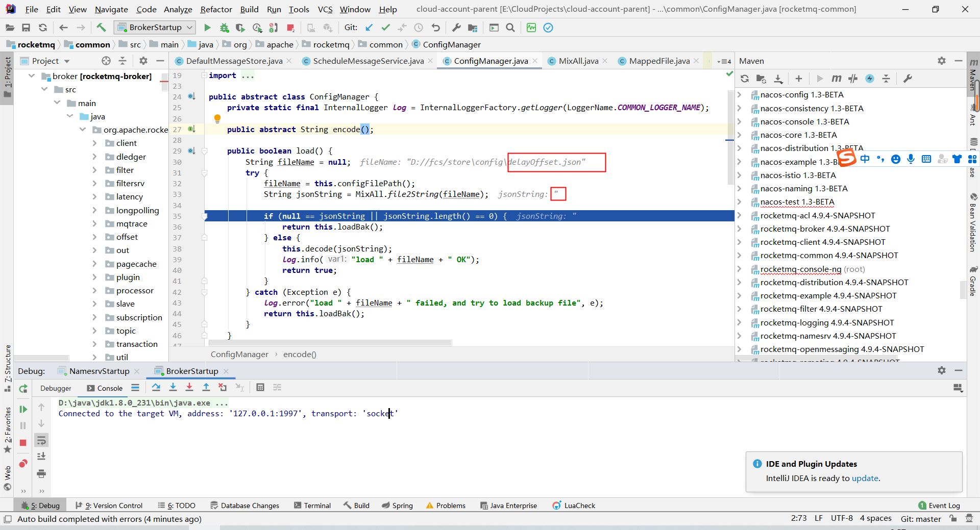Toggle scroll to end of console
The height and width of the screenshot is (530, 980).
point(41,456)
